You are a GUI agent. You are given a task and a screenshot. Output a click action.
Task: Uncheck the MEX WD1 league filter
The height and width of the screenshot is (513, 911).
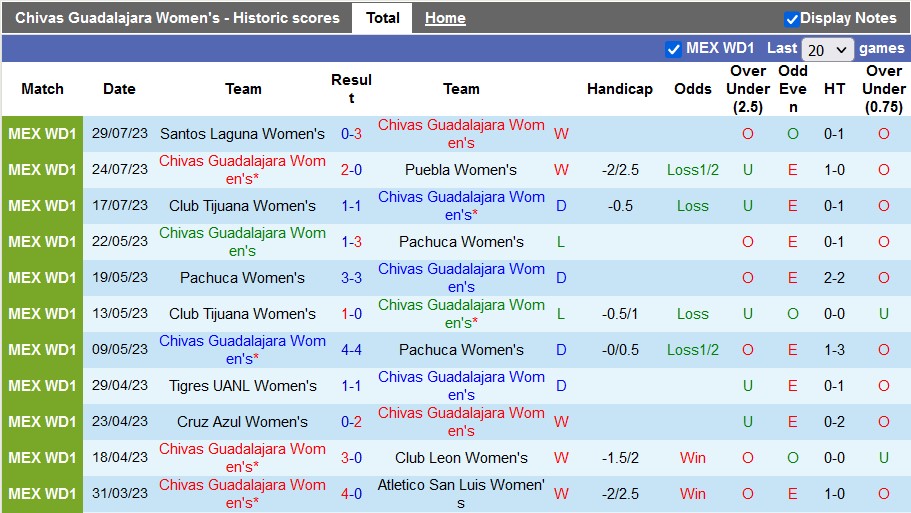pyautogui.click(x=673, y=49)
